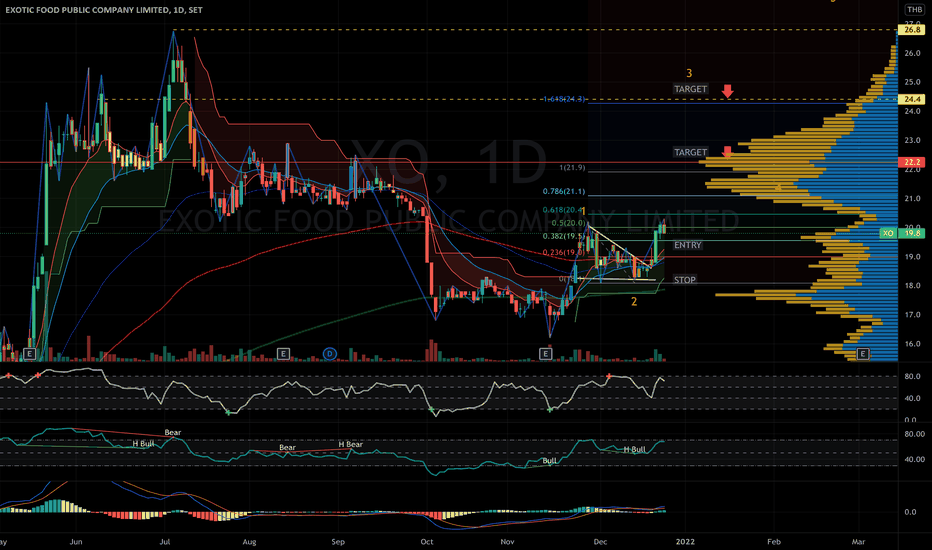Click the Dec label on time axis
The height and width of the screenshot is (550, 932).
[x=600, y=542]
